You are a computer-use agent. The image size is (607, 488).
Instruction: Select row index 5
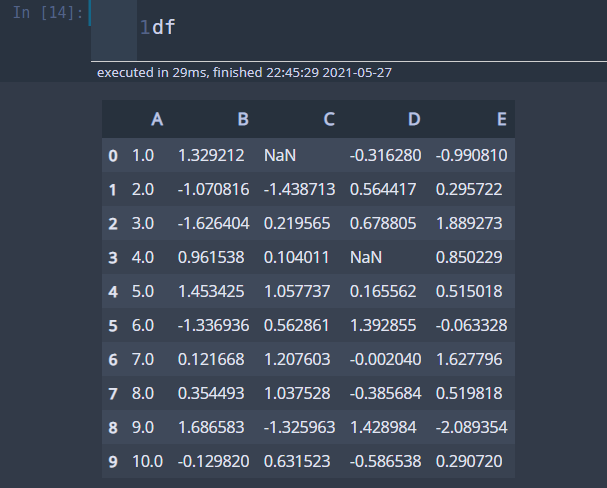coord(113,326)
